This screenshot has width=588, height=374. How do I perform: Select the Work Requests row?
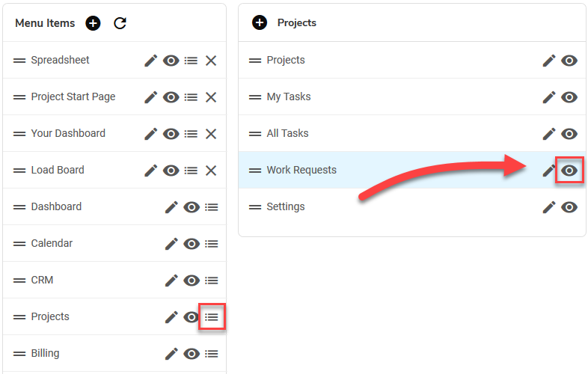412,171
